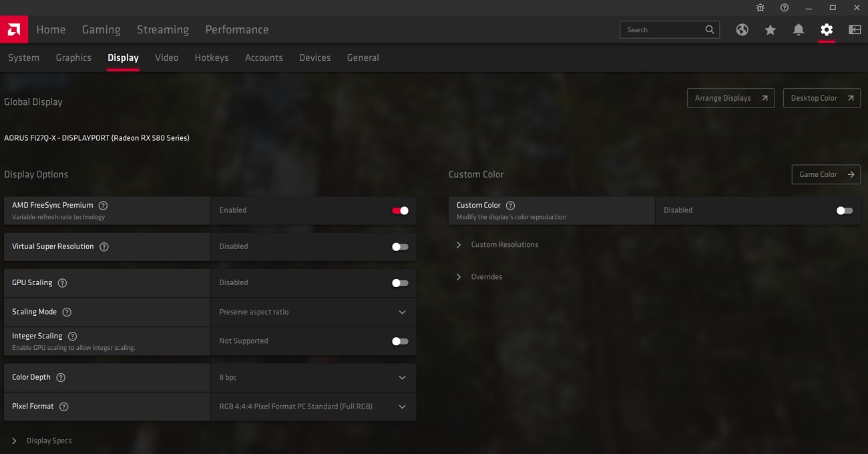Expand the Custom Resolutions section
This screenshot has height=454, width=868.
497,245
